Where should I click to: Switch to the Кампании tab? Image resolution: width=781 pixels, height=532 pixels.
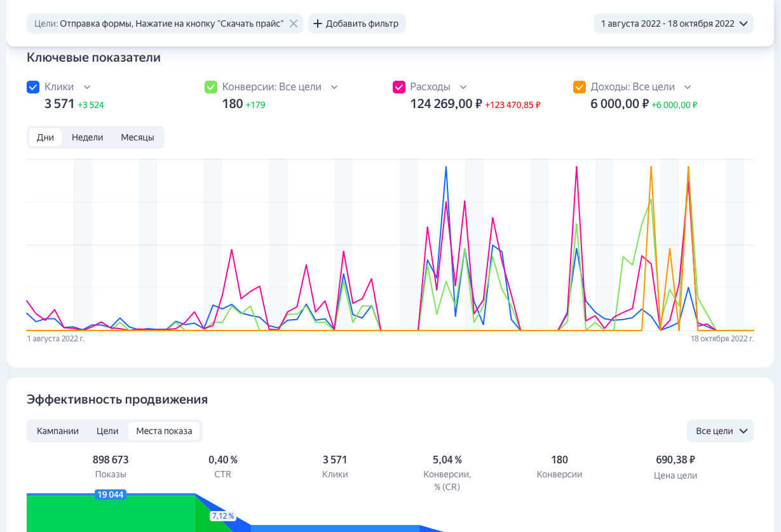[58, 431]
